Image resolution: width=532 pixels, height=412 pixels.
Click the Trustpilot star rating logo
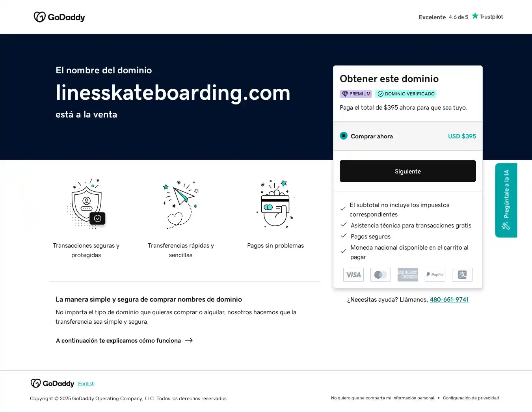click(x=487, y=17)
